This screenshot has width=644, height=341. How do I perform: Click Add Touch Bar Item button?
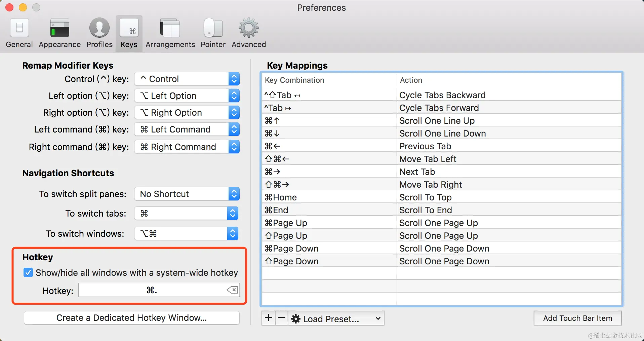click(x=577, y=318)
